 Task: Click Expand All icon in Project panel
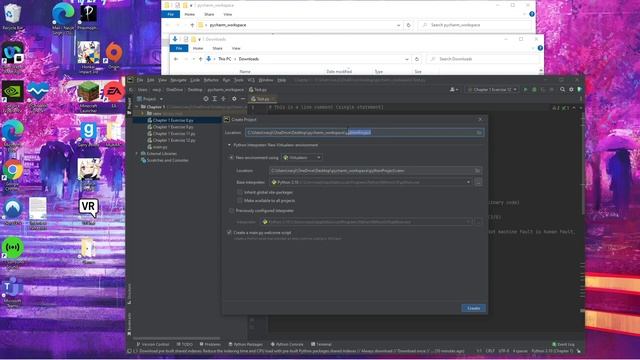215,99
